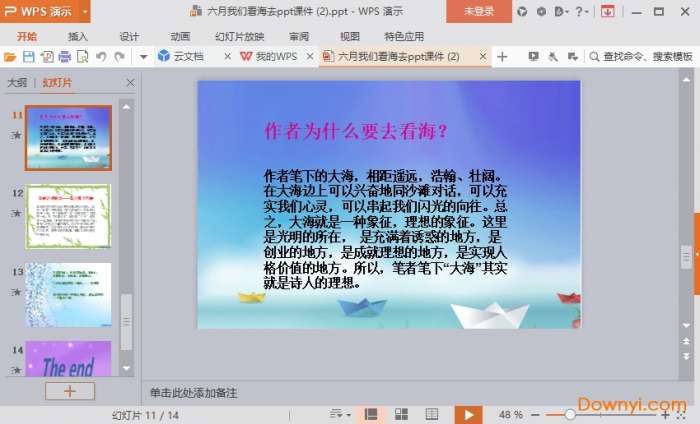
Task: Click the round settings icon in title bar
Action: coord(541,12)
